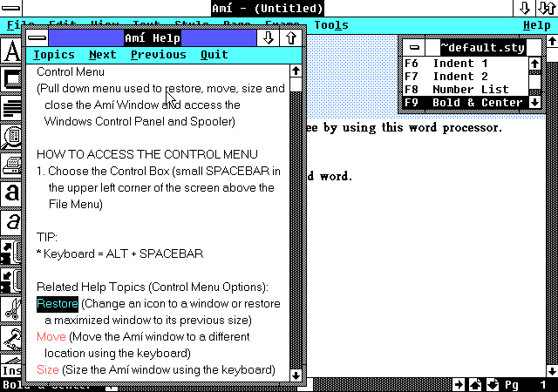The image size is (558, 392).
Task: Toggle the italic lowercase a icon
Action: click(x=11, y=223)
